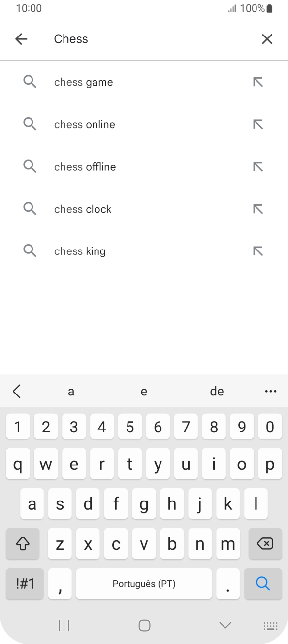Open more suggestions via the ellipsis in prediction bar
Screen dimensions: 288x644
(x=270, y=391)
